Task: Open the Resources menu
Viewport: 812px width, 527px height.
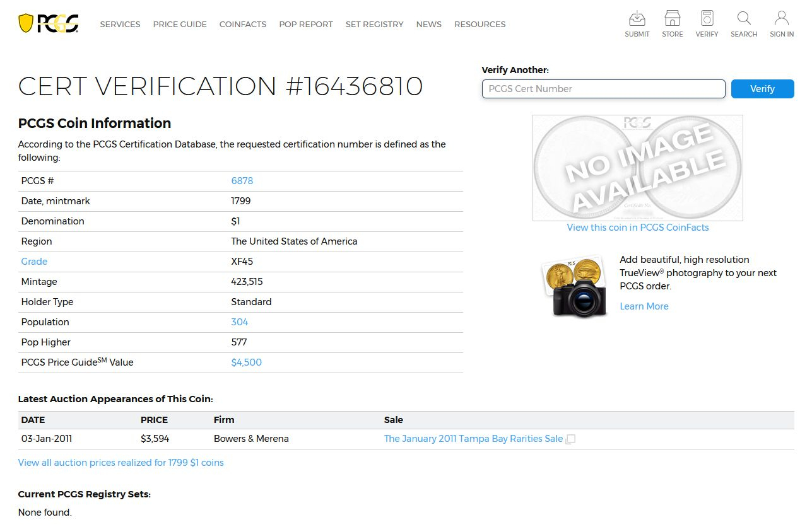Action: [480, 24]
